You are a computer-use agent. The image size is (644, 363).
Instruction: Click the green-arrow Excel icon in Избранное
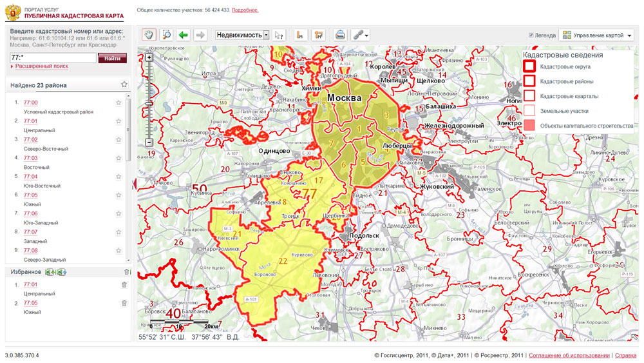tap(50, 272)
